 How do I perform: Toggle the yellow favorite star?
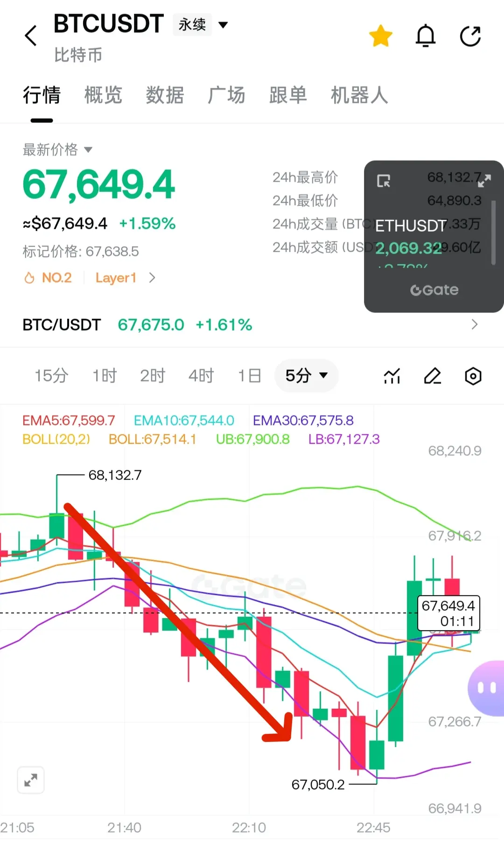point(381,36)
